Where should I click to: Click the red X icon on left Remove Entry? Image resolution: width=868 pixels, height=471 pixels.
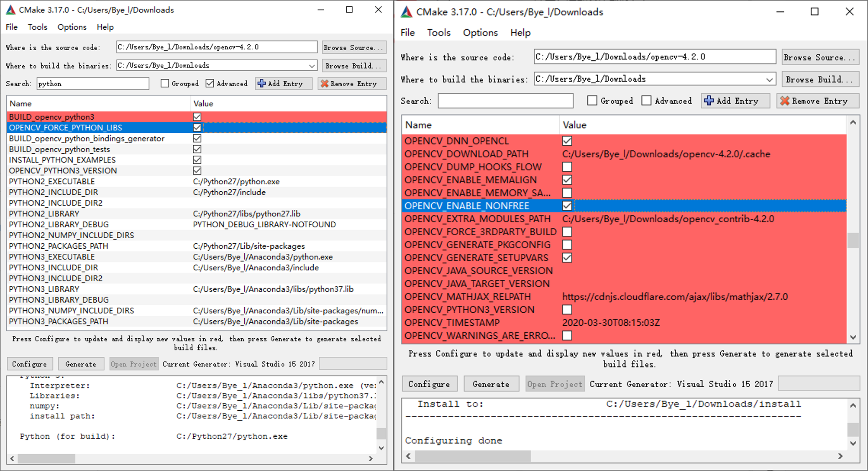pyautogui.click(x=325, y=83)
